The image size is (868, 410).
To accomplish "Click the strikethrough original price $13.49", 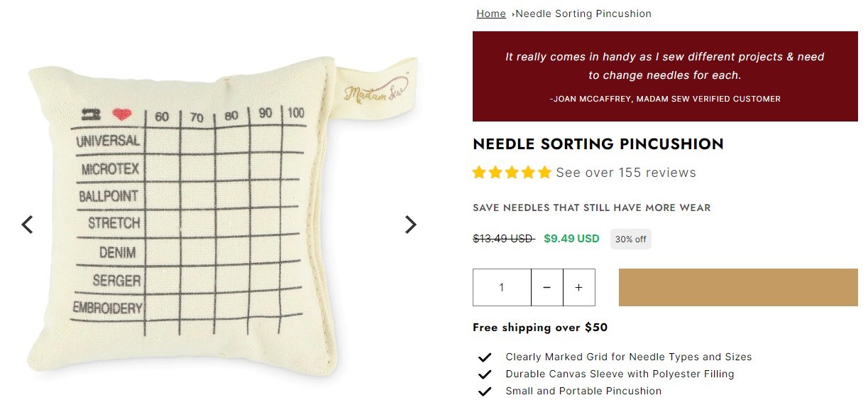I will click(503, 239).
